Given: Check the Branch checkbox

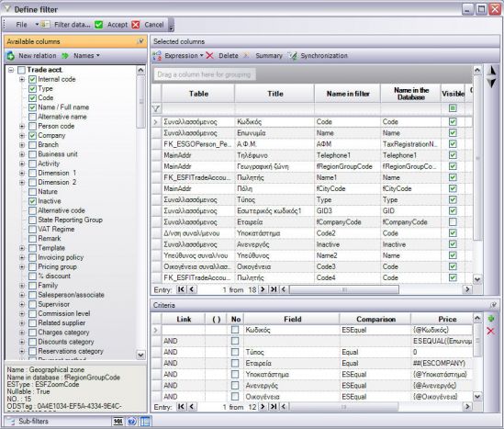Looking at the screenshot, I should pos(32,145).
